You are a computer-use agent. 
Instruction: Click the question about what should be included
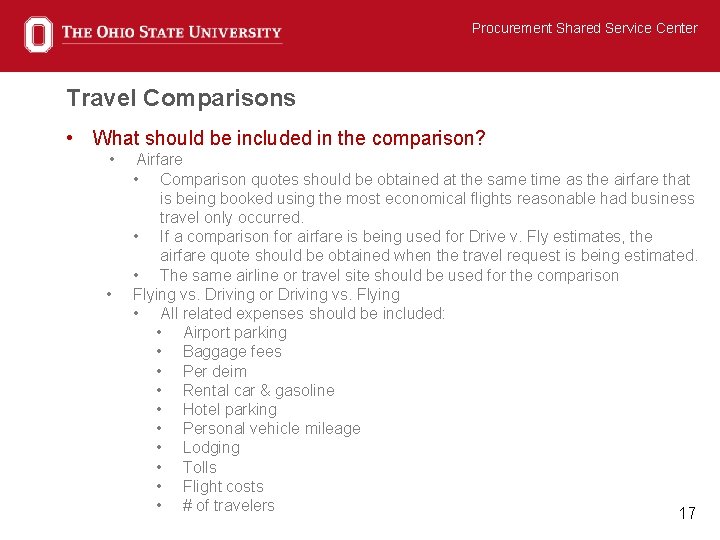click(288, 138)
